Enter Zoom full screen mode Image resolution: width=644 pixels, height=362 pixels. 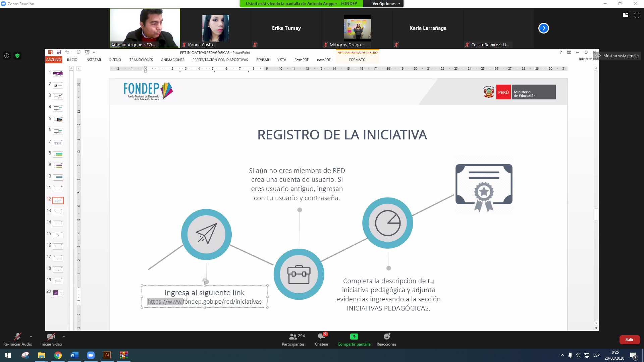pyautogui.click(x=637, y=15)
